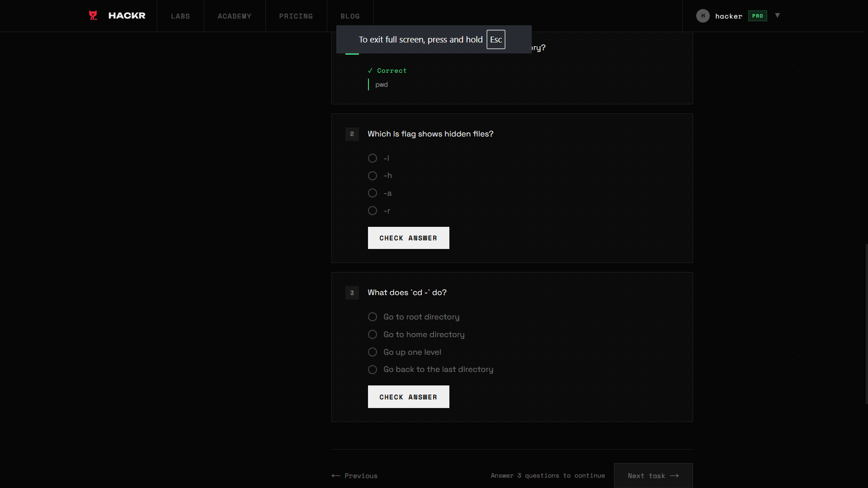Pick 'Go back to the last directory'
This screenshot has height=488, width=868.
coord(373,370)
